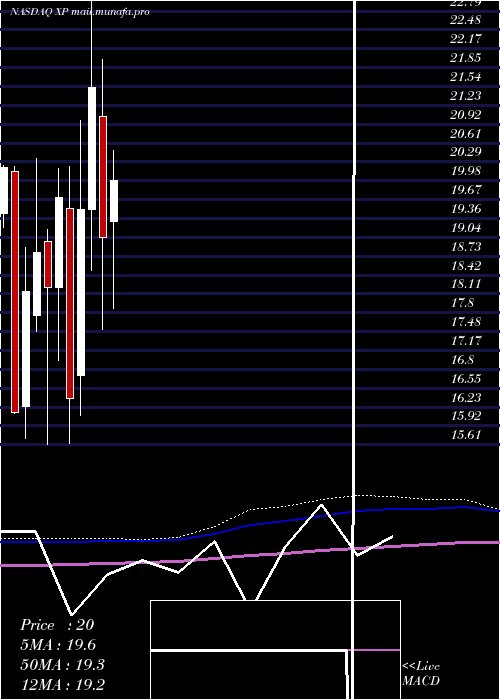Click the 18.42 price axis label
The height and width of the screenshot is (700, 500).
[466, 266]
